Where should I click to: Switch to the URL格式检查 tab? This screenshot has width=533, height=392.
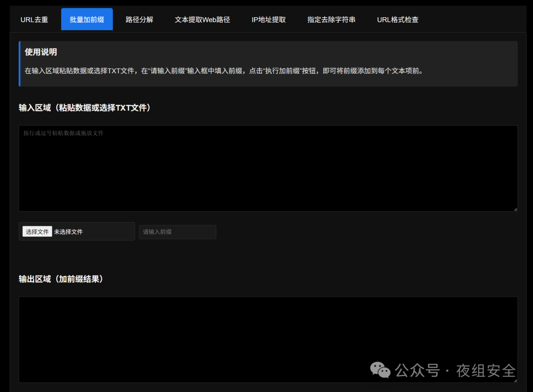398,19
